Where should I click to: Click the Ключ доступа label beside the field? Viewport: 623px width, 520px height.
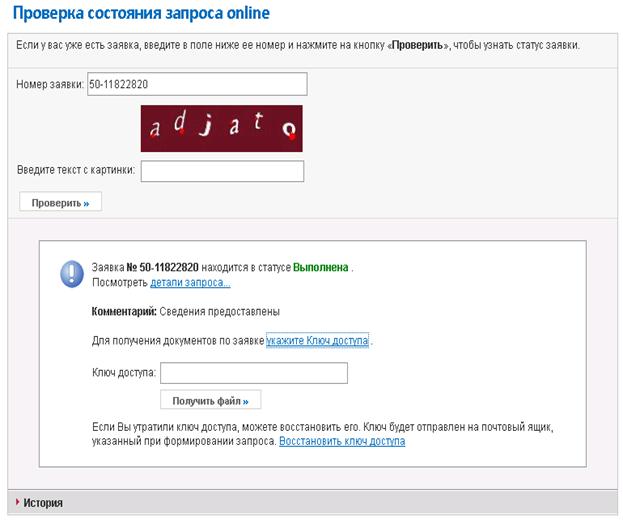[122, 374]
